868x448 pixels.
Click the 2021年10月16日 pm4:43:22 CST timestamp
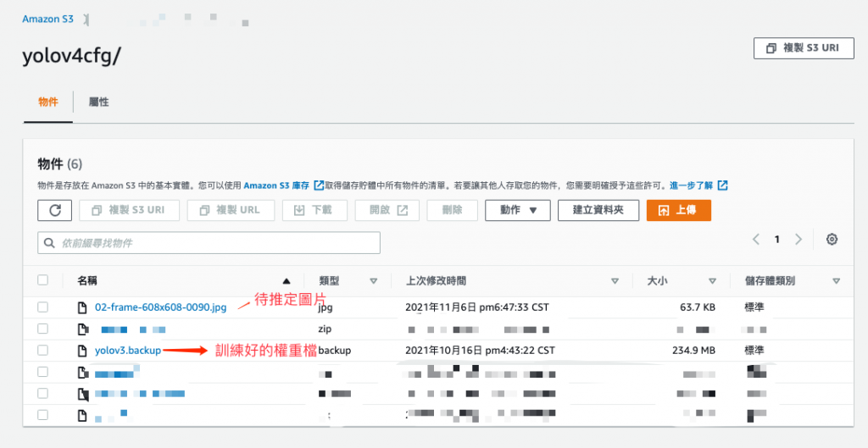point(480,350)
